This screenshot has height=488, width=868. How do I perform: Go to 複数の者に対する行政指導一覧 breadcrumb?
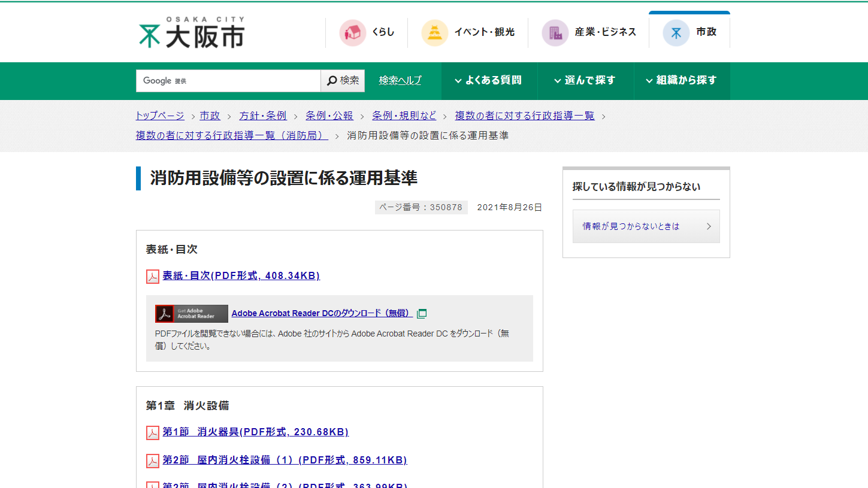point(525,116)
